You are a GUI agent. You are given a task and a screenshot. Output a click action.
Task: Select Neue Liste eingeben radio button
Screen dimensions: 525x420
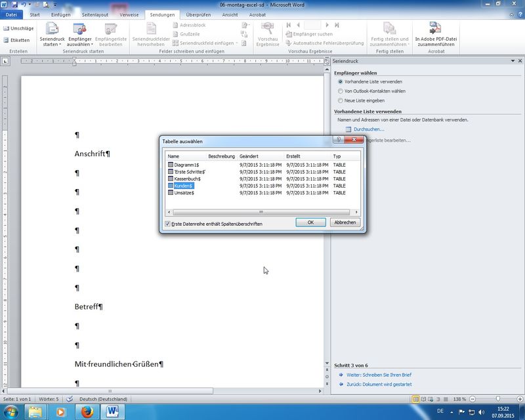(x=340, y=100)
